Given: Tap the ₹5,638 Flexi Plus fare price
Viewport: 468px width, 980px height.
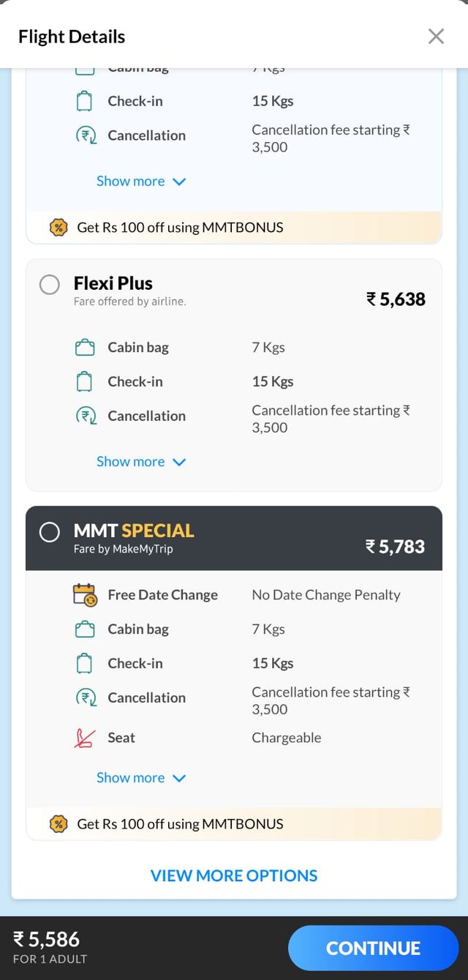Looking at the screenshot, I should (396, 299).
